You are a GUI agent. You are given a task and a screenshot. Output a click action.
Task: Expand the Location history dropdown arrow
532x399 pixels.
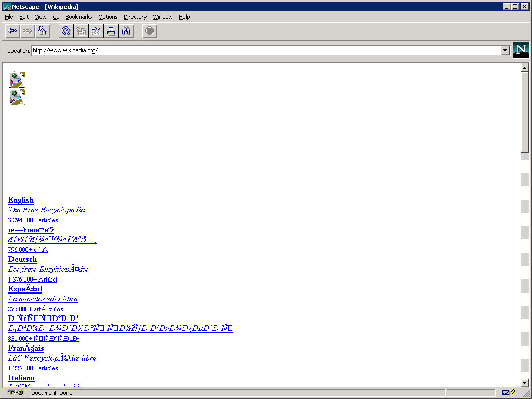pos(505,50)
